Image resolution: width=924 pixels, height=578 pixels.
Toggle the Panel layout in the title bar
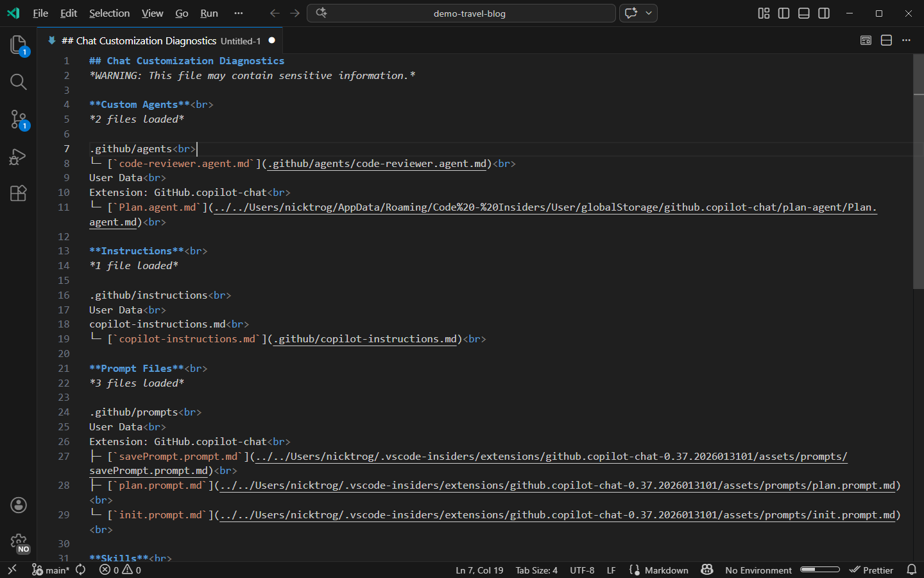click(x=803, y=13)
